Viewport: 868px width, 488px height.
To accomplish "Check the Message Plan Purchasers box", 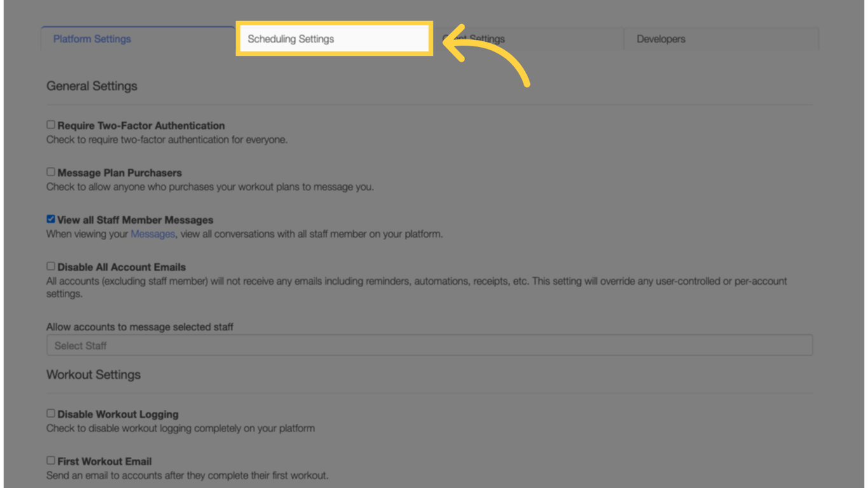I will point(50,172).
